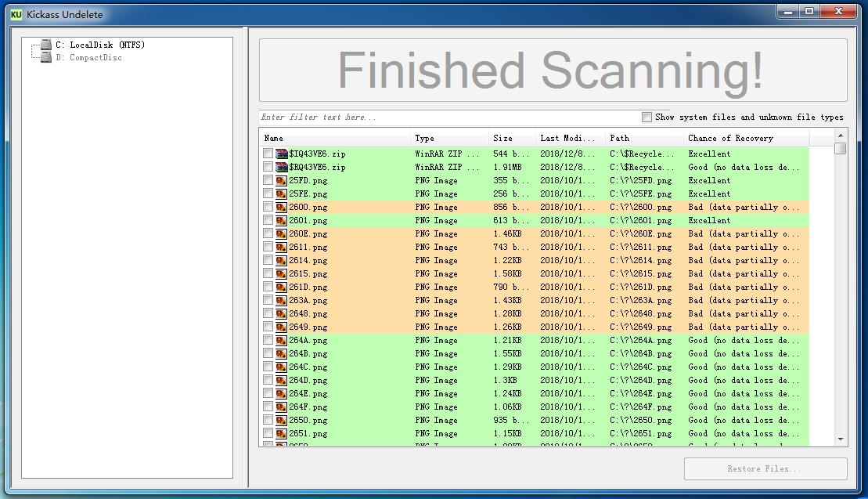Sort by the Name column header
Screen dimensions: 868x499
coord(335,138)
